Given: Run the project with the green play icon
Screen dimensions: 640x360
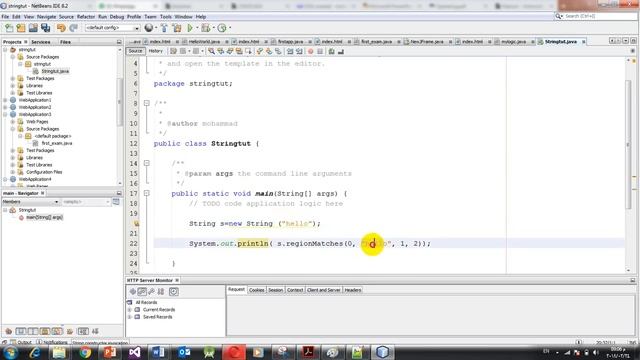Looking at the screenshot, I should coord(190,28).
